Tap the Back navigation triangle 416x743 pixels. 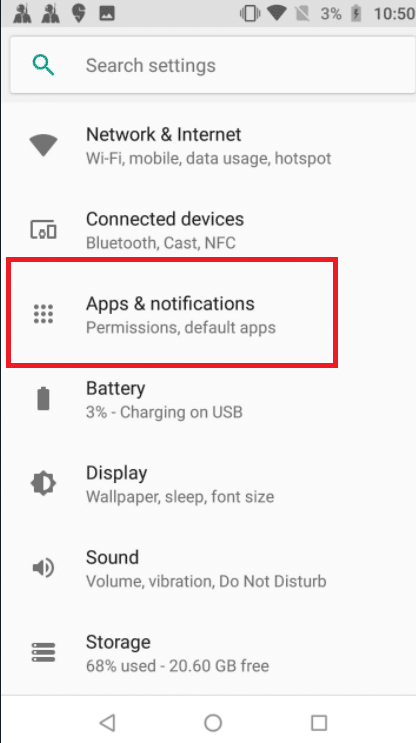(x=108, y=722)
